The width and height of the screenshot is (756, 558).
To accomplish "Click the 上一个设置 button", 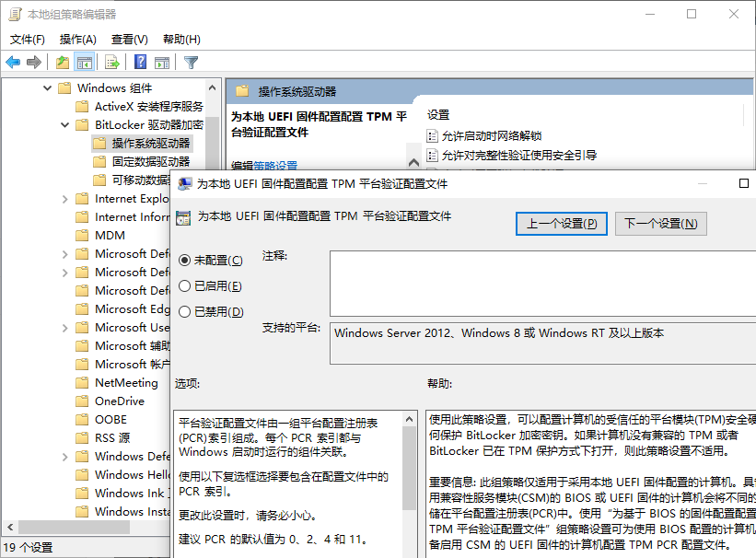I will 561,224.
